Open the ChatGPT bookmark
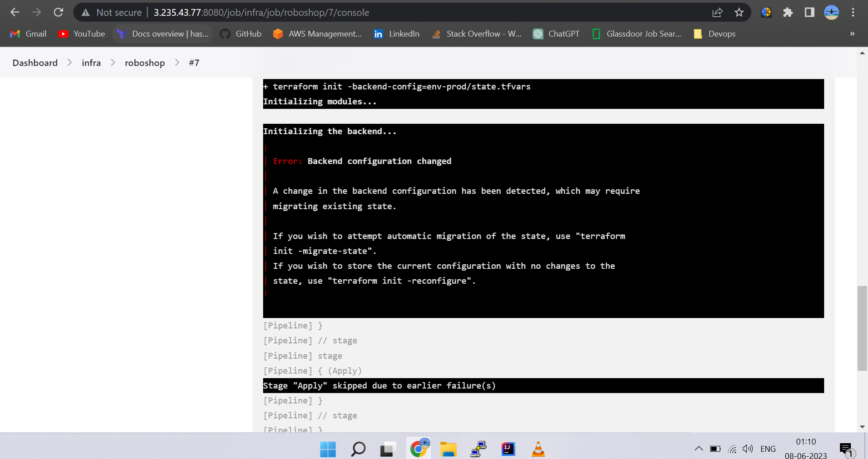This screenshot has width=868, height=459. pos(556,34)
